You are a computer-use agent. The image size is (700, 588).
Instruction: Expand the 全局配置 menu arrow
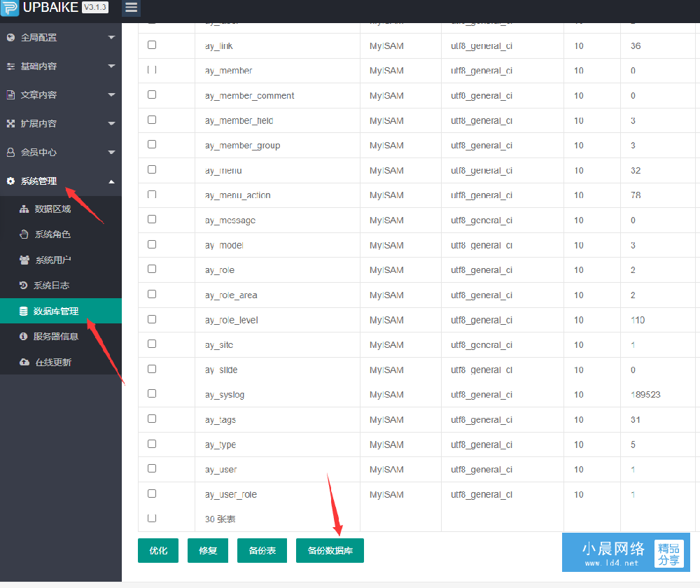click(111, 38)
